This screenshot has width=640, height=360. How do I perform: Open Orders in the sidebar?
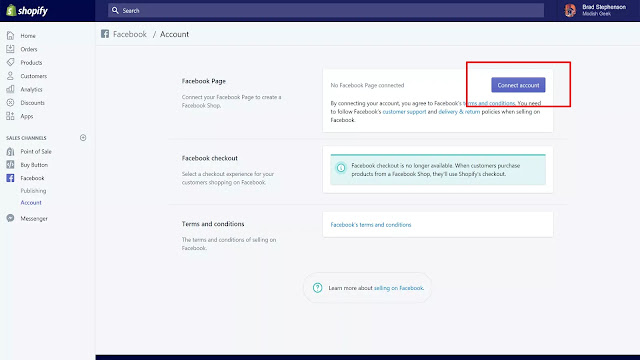[x=29, y=49]
